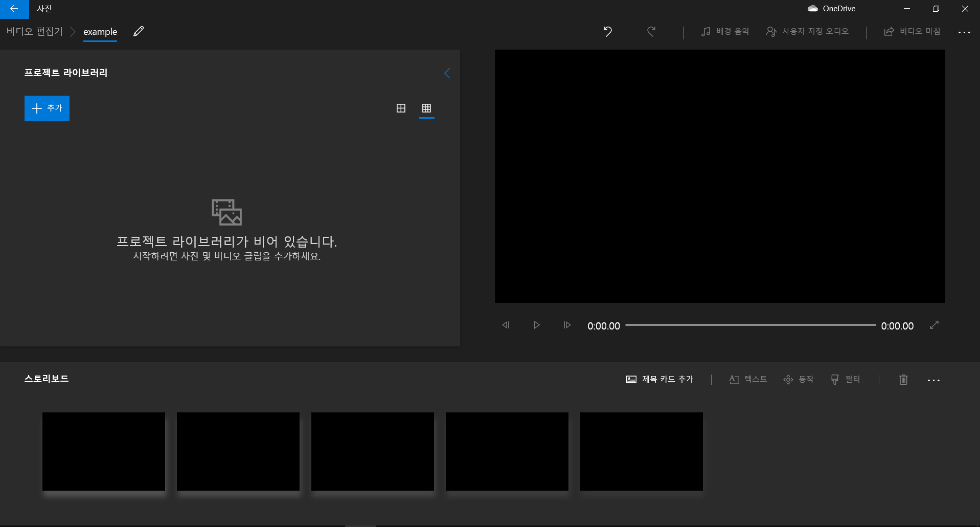
Task: Select the second storyboard slot
Action: 238,452
